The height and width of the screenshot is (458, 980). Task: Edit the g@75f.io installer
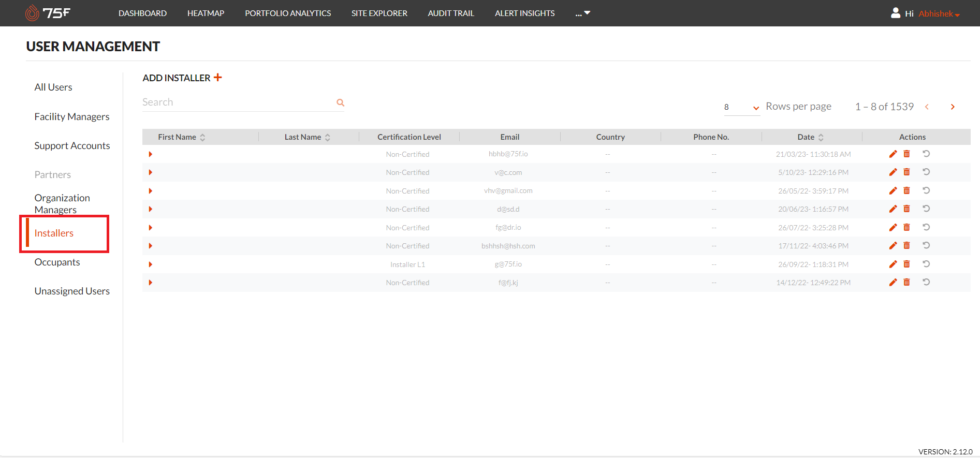point(893,264)
